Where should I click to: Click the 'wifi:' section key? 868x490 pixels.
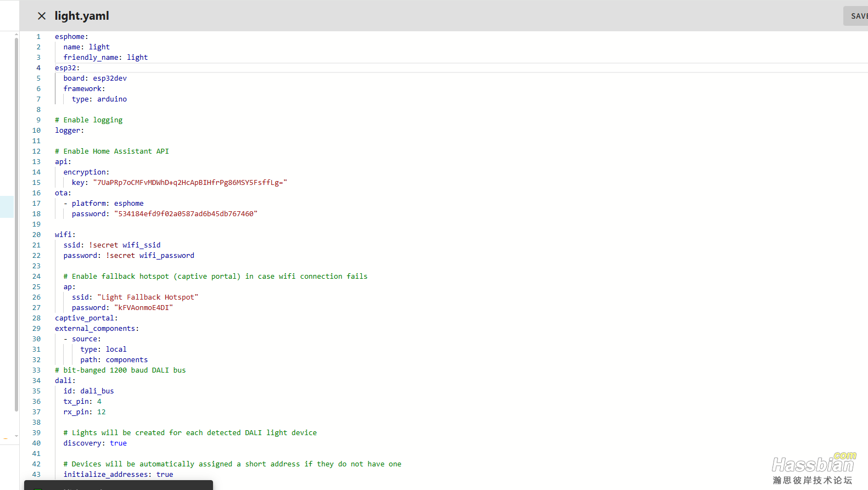tap(65, 235)
